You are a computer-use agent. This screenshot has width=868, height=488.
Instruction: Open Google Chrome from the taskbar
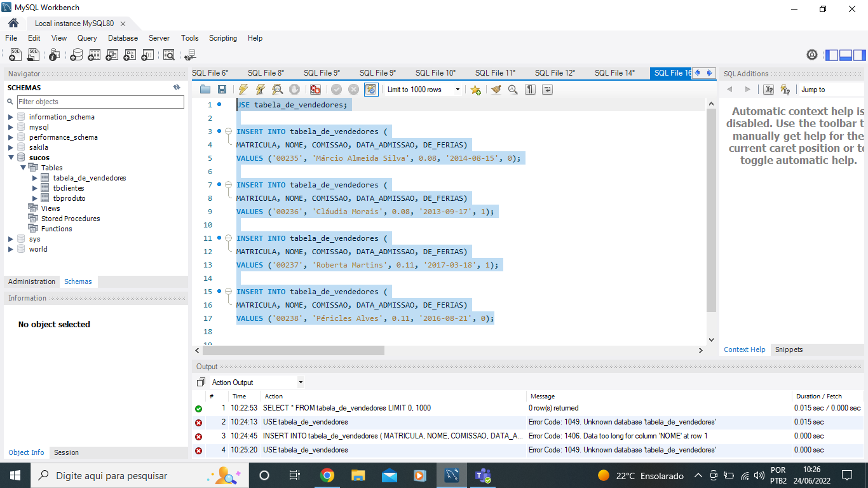click(x=327, y=475)
